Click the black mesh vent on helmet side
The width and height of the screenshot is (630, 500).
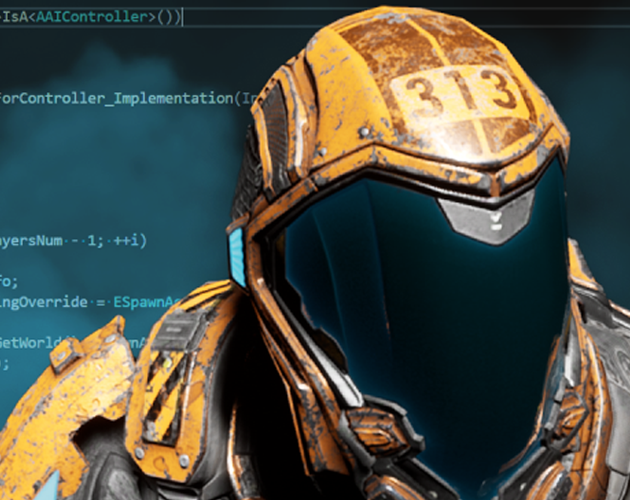(273, 130)
